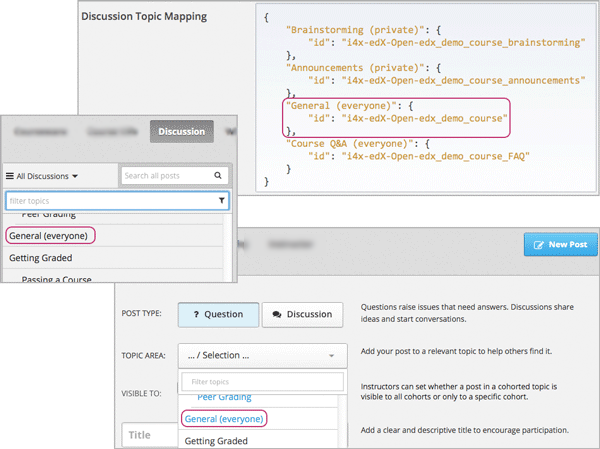
Task: Click the TOPIC AREA label
Action: 143,356
